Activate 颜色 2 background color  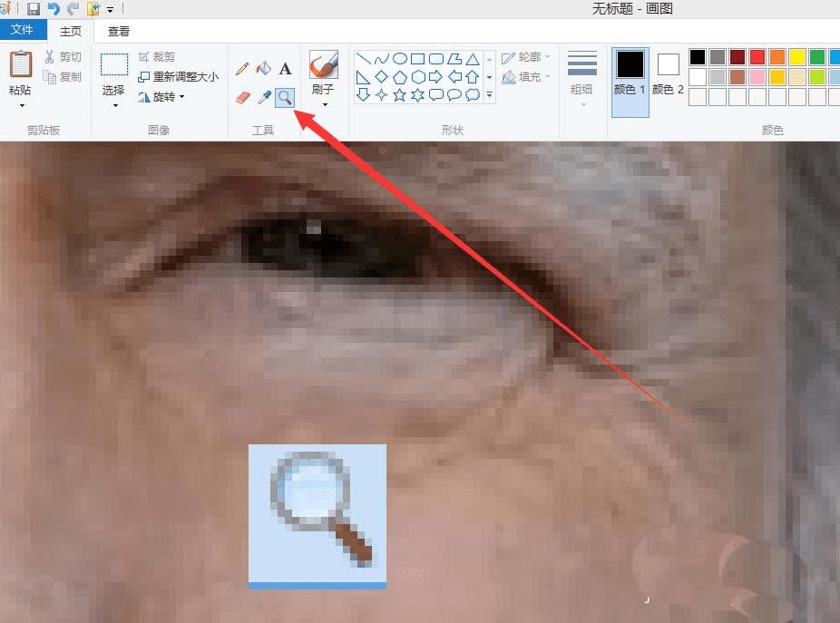tap(668, 75)
